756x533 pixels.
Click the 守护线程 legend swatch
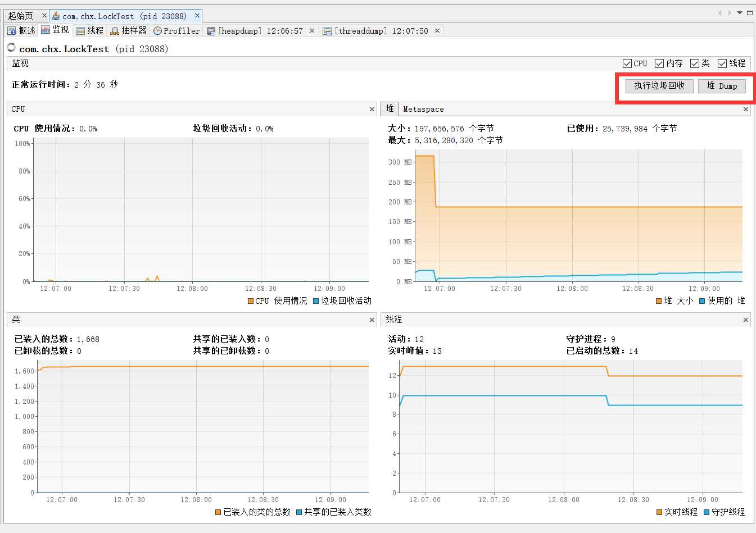coord(707,512)
